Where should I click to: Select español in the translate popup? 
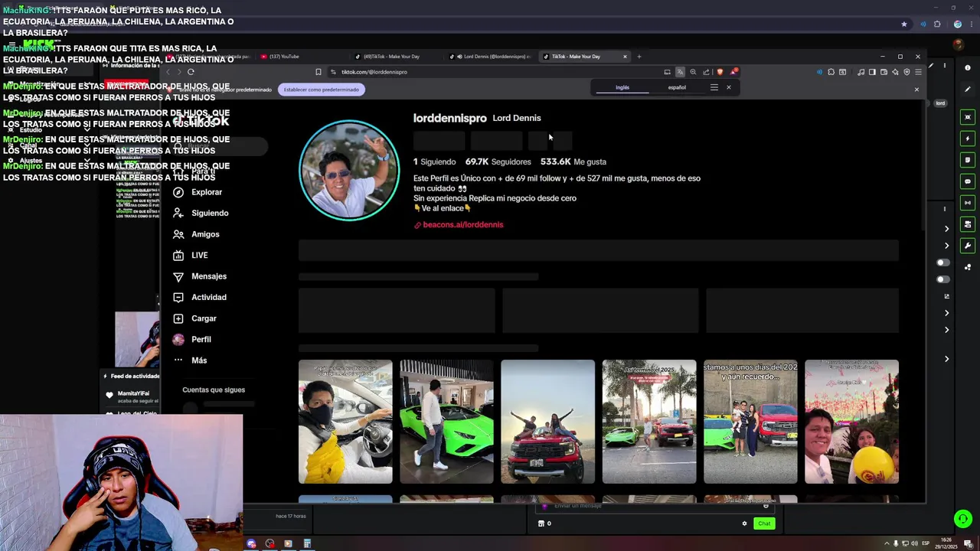677,87
